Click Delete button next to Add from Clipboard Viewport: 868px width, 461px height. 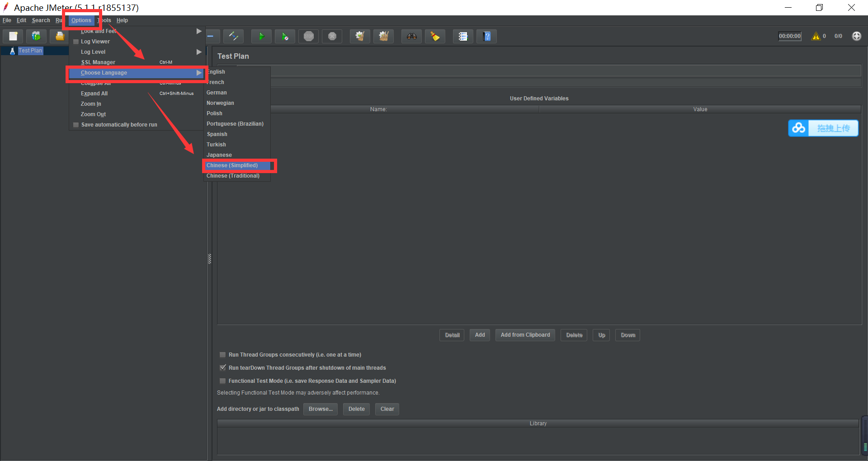(574, 335)
